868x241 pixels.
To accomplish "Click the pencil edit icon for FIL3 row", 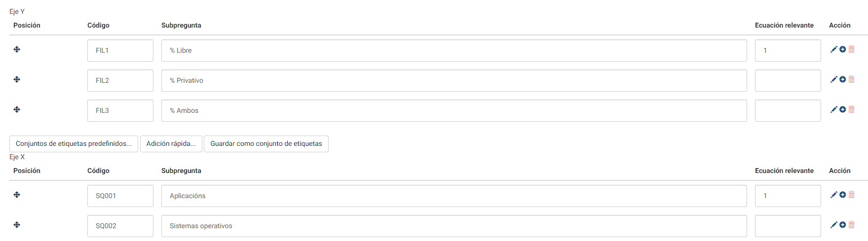I will coord(833,109).
